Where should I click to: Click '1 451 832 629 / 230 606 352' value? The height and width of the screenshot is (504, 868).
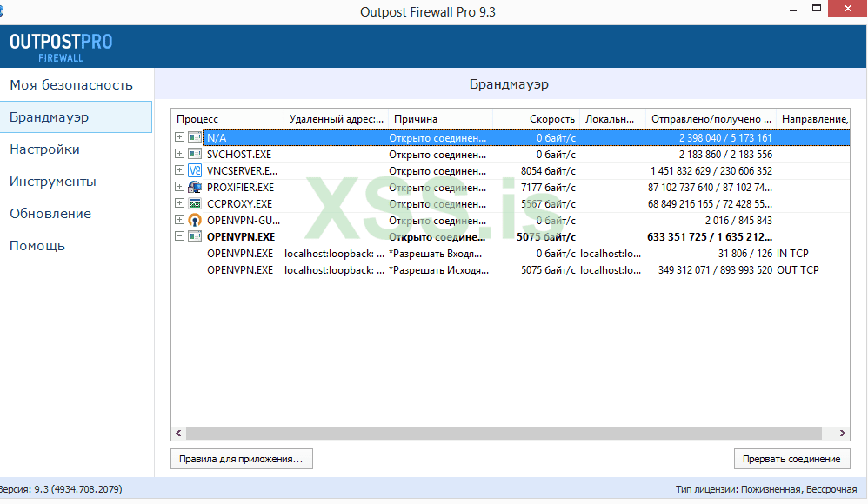coord(711,171)
